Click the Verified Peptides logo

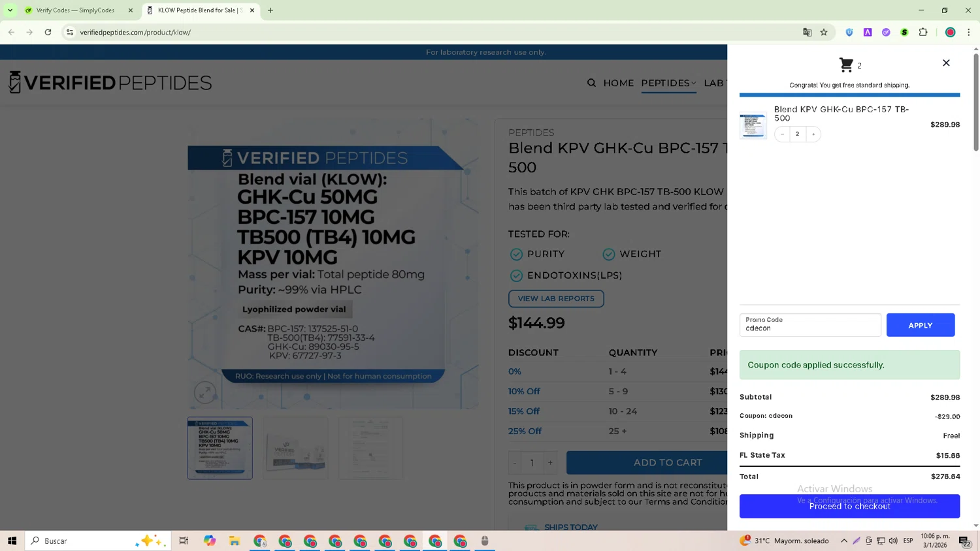[110, 82]
